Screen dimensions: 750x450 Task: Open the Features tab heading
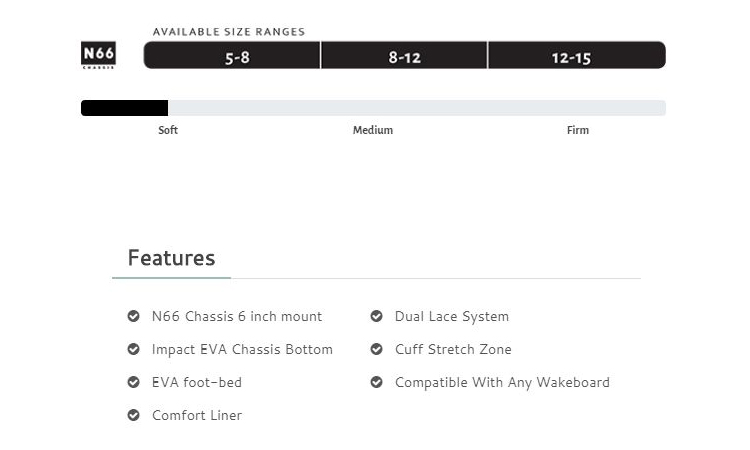(171, 258)
